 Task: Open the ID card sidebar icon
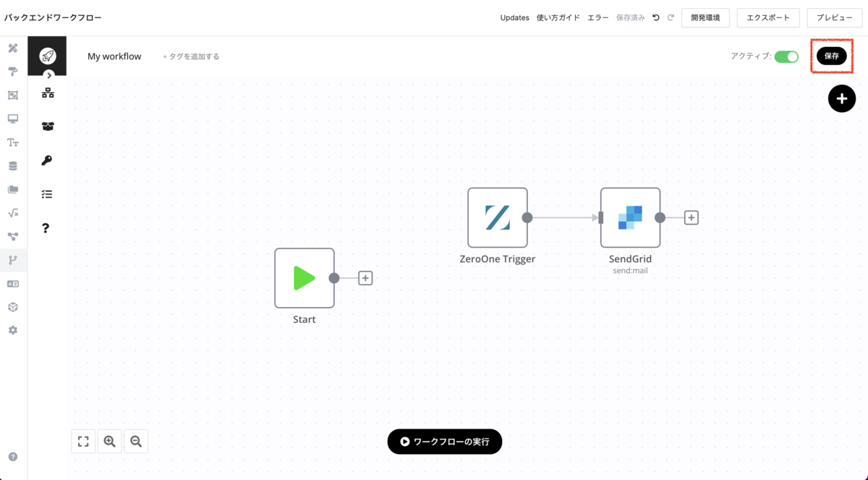(x=13, y=284)
